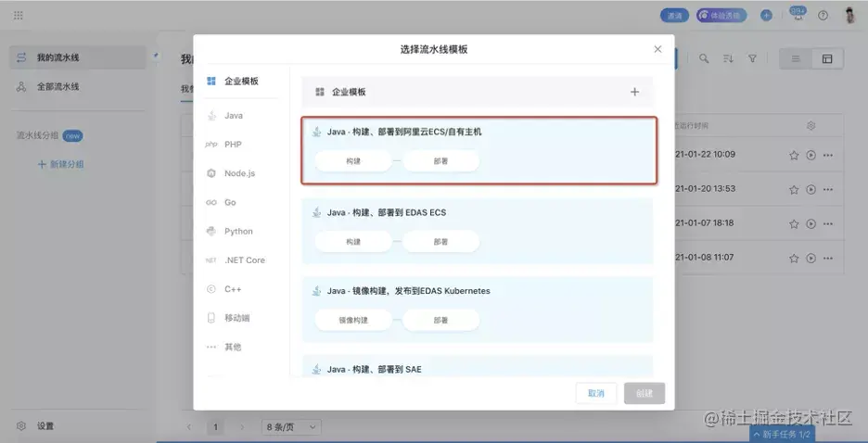
Task: Open the 8 条/页 page size dropdown
Action: click(x=291, y=427)
